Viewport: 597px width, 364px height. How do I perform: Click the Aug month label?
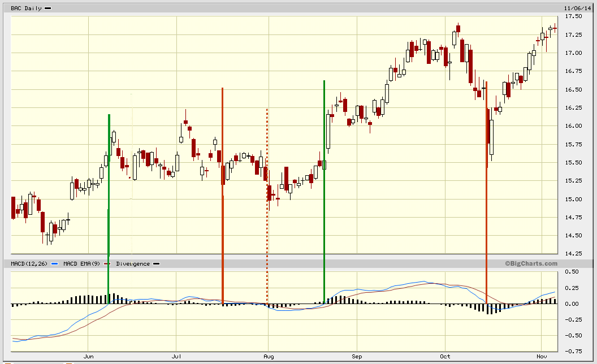269,357
